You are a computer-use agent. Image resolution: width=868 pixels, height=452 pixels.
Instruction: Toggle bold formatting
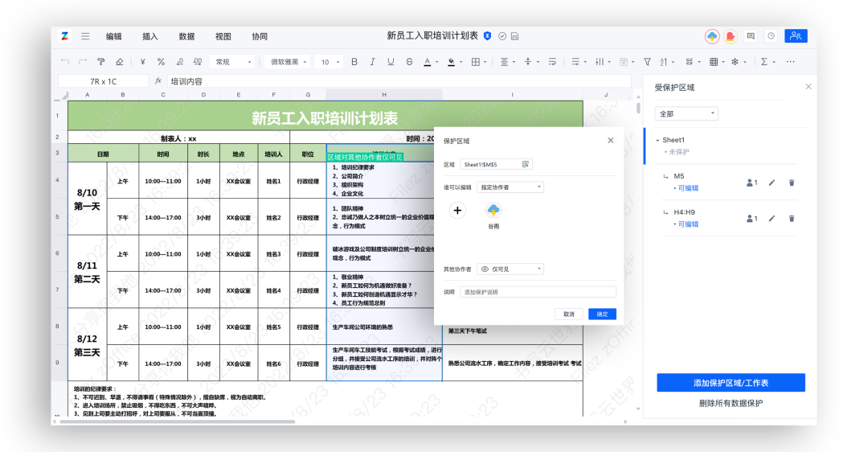pyautogui.click(x=354, y=62)
